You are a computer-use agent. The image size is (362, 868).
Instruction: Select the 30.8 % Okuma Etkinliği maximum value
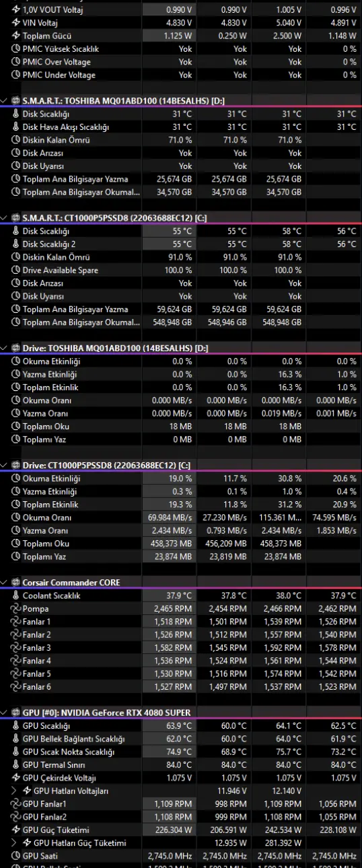(x=290, y=478)
